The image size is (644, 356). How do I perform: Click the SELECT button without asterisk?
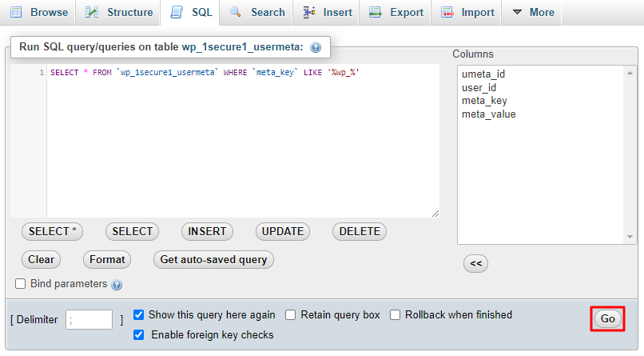click(x=133, y=231)
